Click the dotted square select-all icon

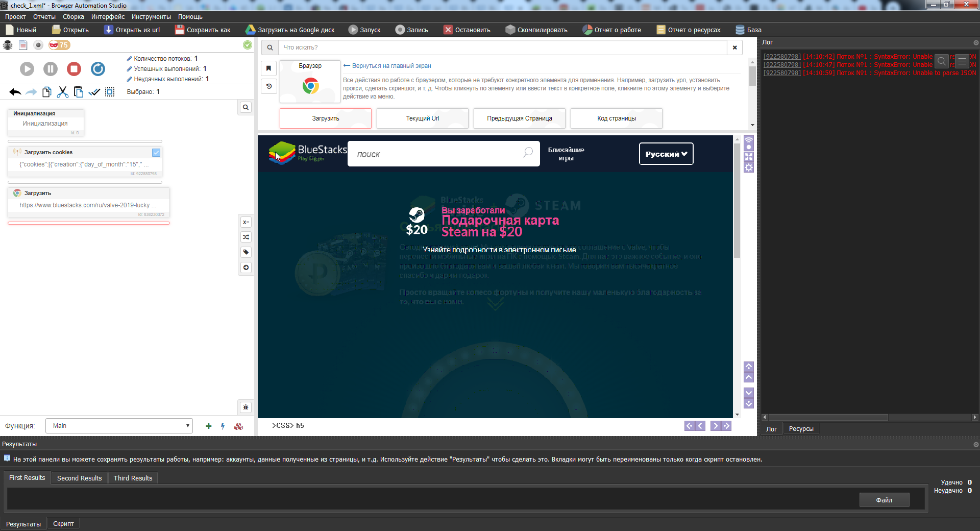pyautogui.click(x=110, y=92)
